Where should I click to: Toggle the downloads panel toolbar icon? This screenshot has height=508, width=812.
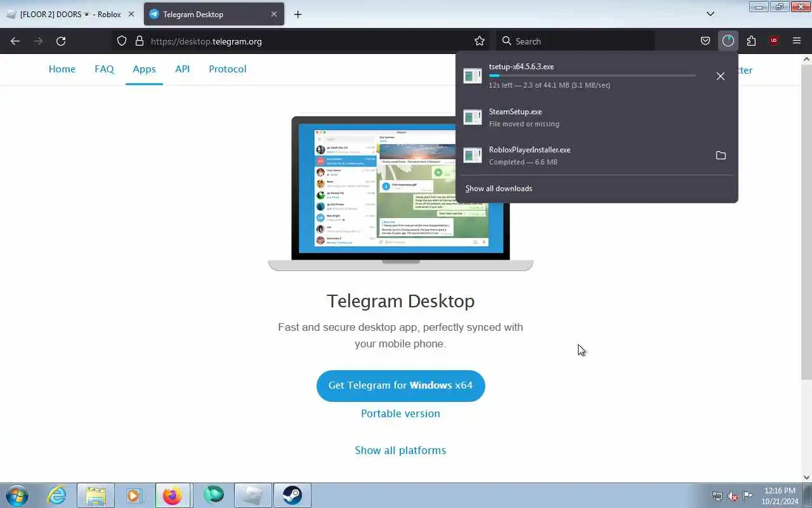728,41
